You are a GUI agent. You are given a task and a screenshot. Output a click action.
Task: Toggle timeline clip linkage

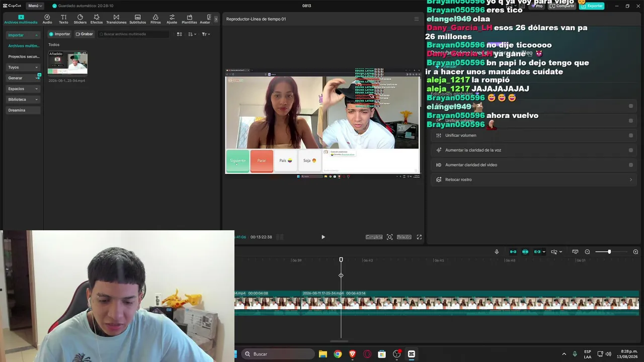tap(537, 252)
